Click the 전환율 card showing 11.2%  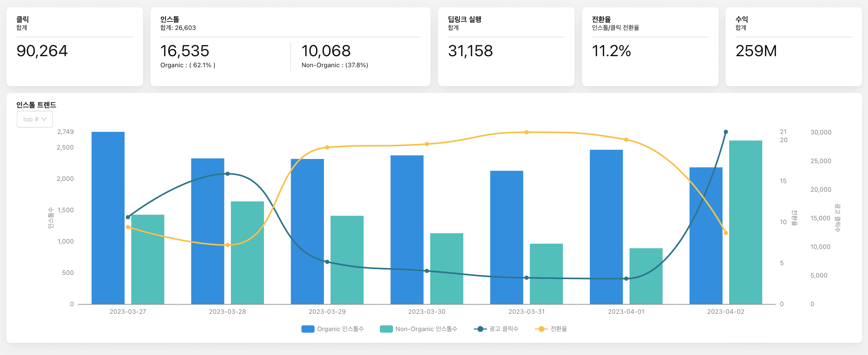tap(611, 51)
